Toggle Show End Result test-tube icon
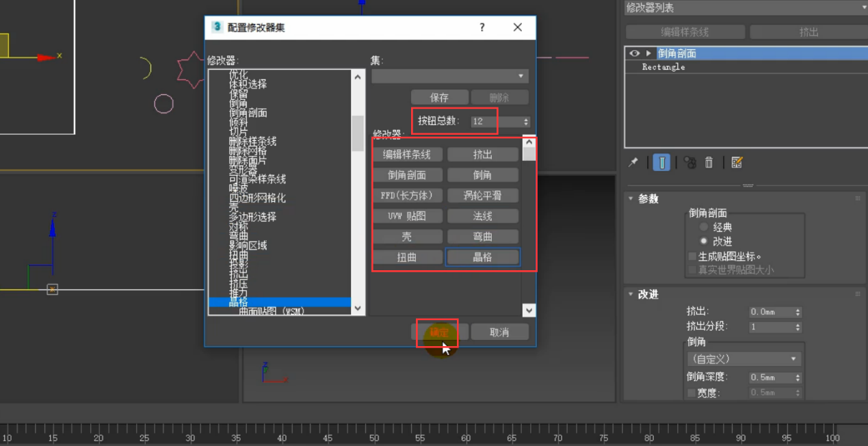The width and height of the screenshot is (868, 446). click(661, 162)
